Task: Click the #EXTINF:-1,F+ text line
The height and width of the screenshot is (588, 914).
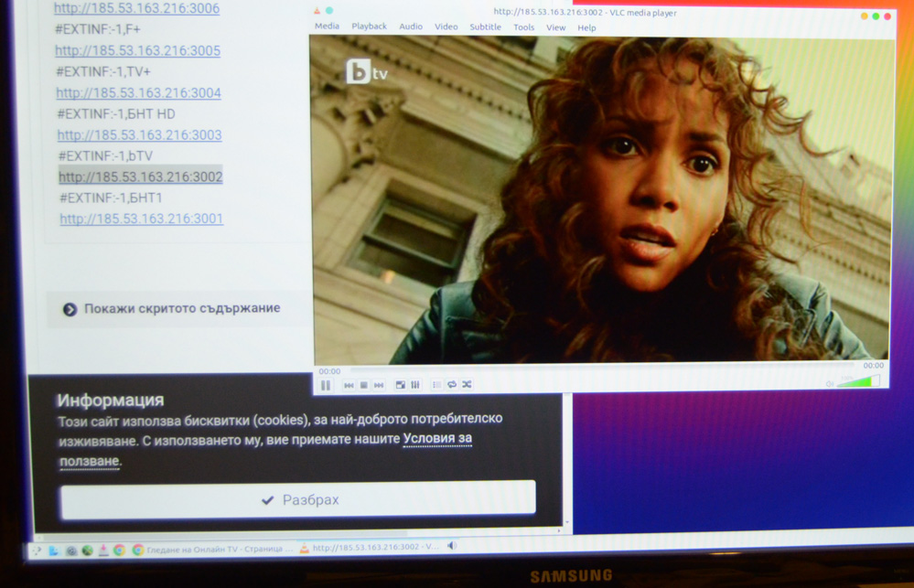Action: tap(97, 29)
